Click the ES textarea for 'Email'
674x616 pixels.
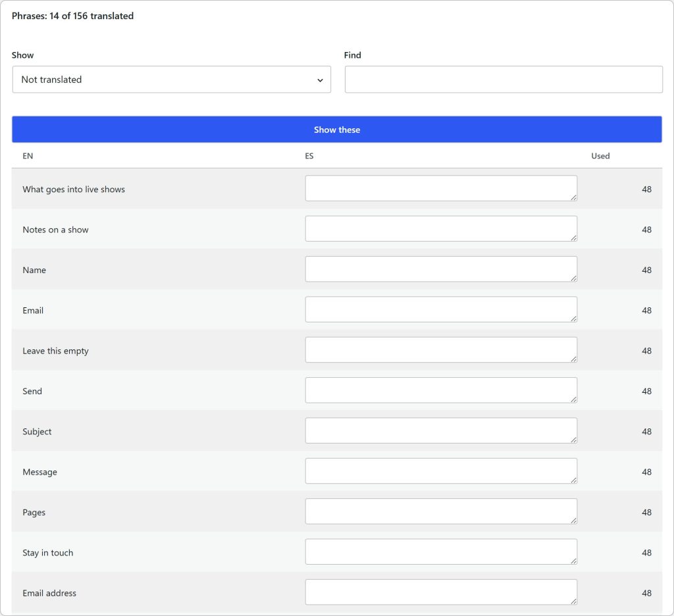[x=441, y=309]
